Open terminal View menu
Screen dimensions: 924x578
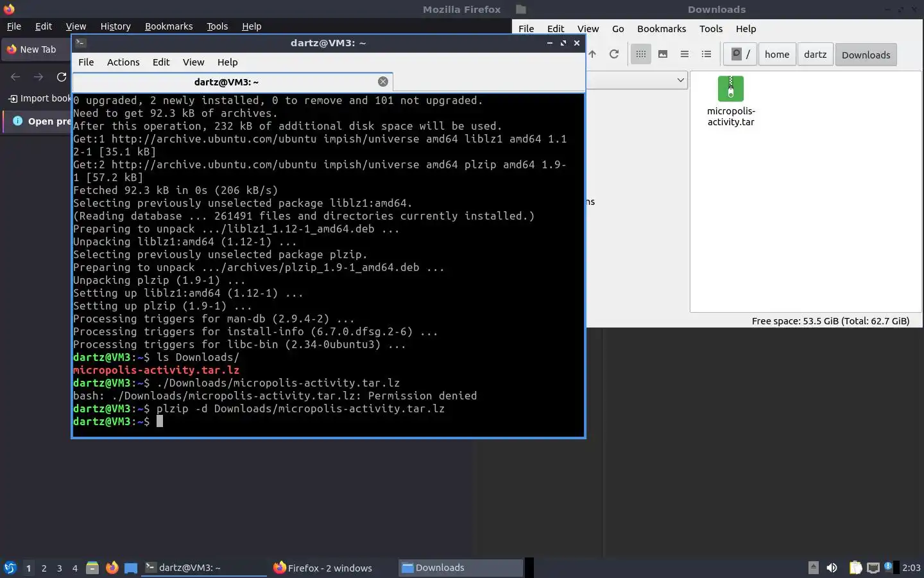(x=193, y=62)
